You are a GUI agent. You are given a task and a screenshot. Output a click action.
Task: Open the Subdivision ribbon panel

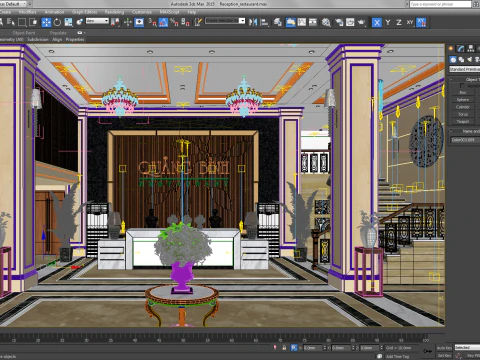[x=38, y=39]
